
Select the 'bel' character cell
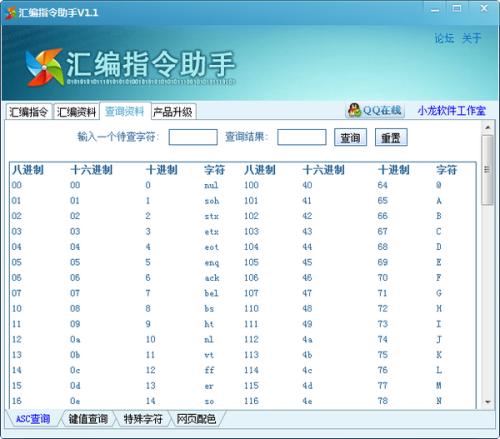[211, 293]
